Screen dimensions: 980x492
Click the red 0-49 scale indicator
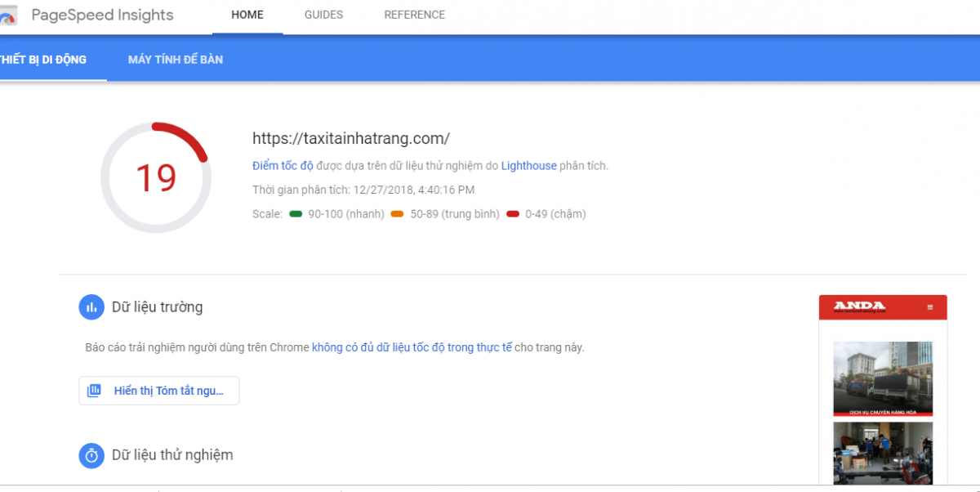click(513, 214)
